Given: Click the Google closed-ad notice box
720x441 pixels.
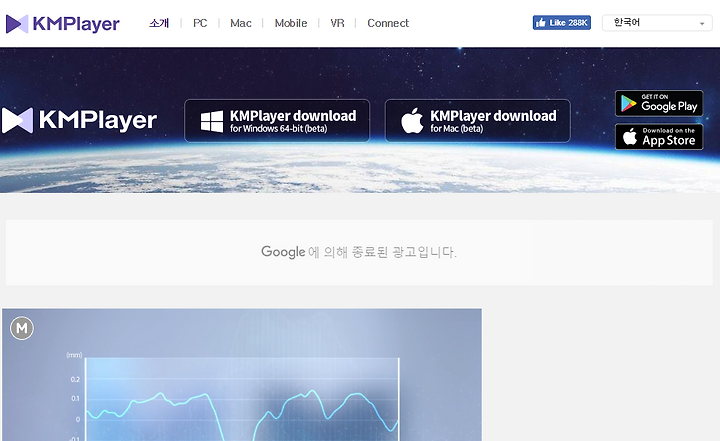Looking at the screenshot, I should [x=359, y=252].
